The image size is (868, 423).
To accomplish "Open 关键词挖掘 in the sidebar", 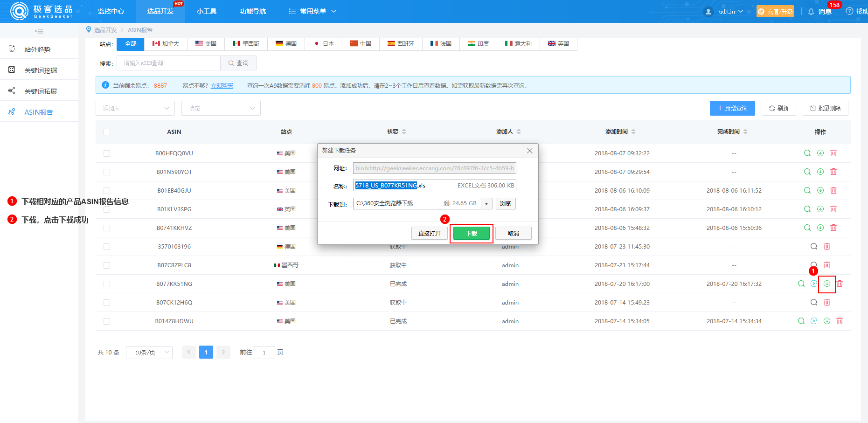I will (x=39, y=70).
